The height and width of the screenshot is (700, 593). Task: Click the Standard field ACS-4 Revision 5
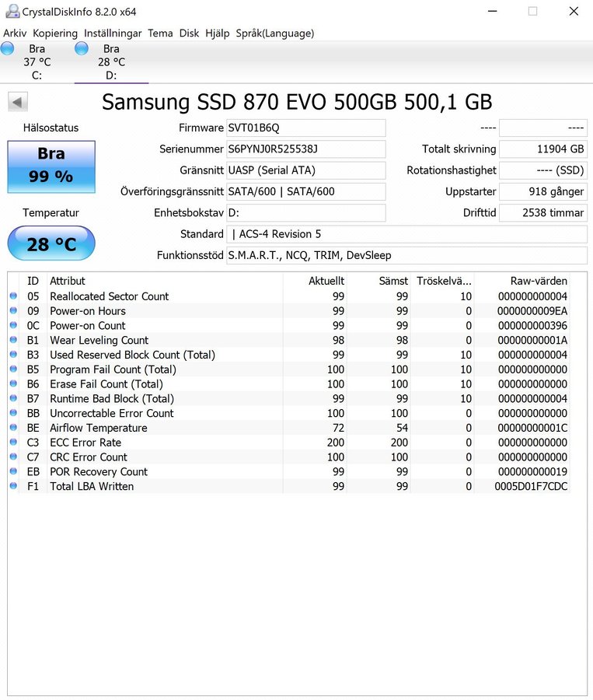click(x=407, y=234)
